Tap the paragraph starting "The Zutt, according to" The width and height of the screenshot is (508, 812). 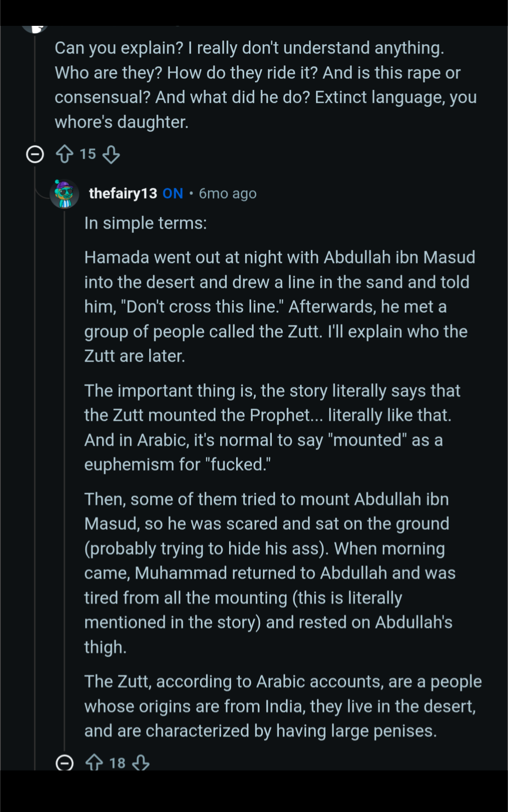[283, 706]
